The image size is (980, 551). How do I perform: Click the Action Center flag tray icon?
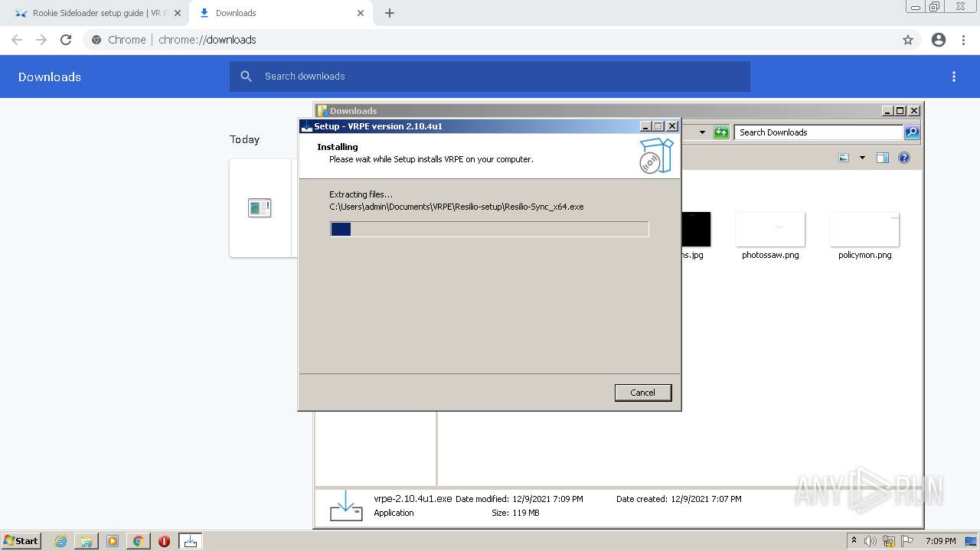point(908,541)
